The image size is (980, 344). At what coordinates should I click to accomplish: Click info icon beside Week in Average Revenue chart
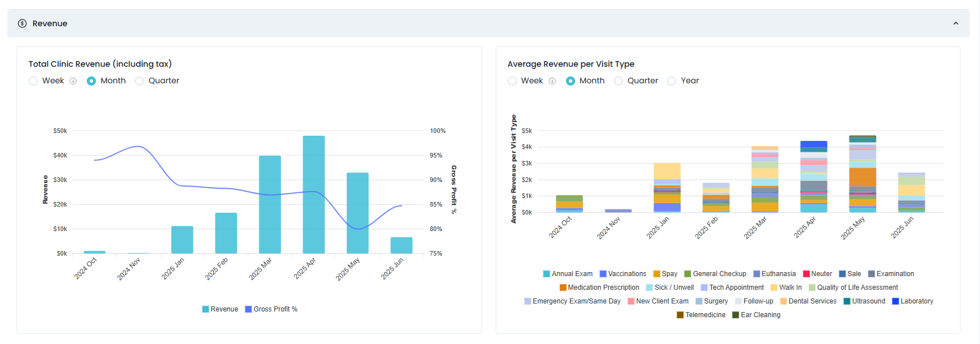click(x=552, y=81)
